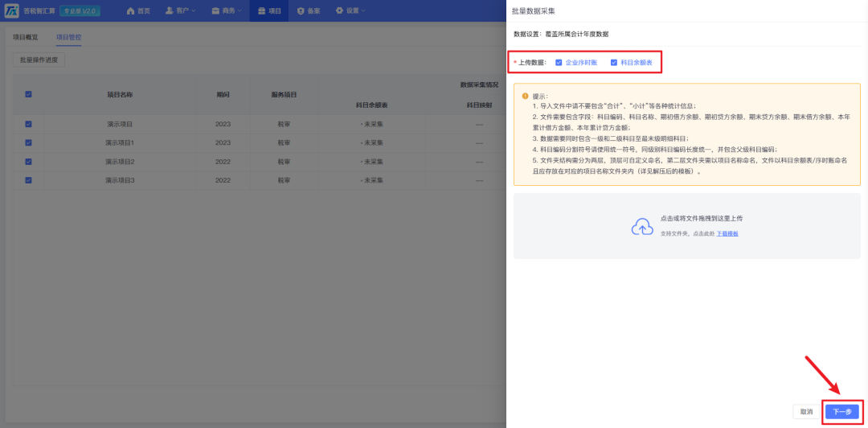Image resolution: width=868 pixels, height=428 pixels.
Task: Click the orange tip warning icon
Action: [525, 96]
